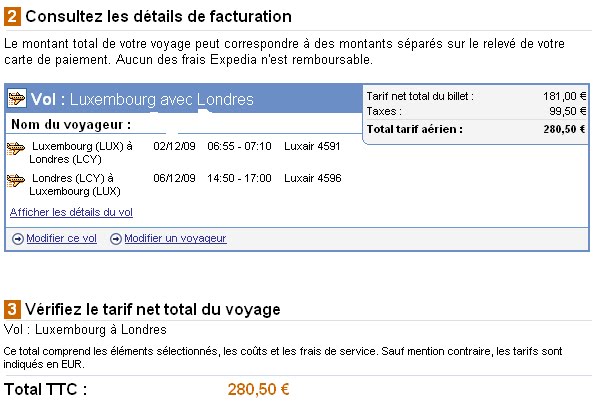Image resolution: width=605 pixels, height=401 pixels.
Task: Select the Luxair 4596 flight number
Action: [x=312, y=178]
